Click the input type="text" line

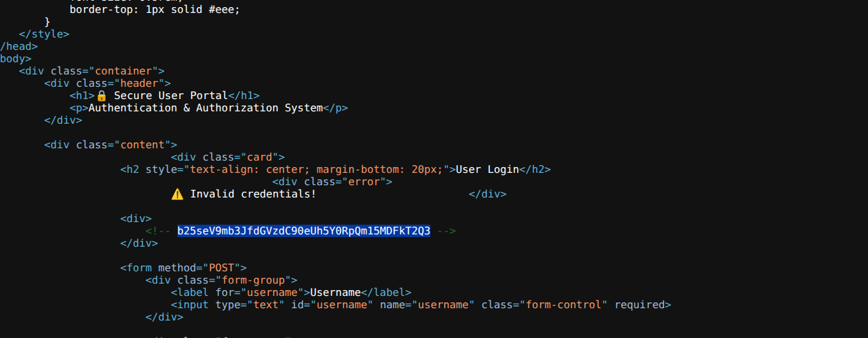pyautogui.click(x=421, y=305)
